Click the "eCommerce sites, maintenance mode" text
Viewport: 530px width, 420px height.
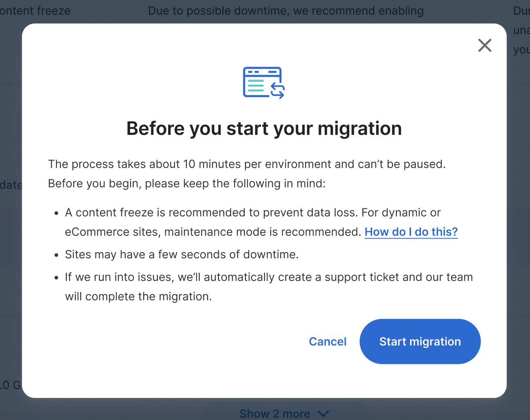(x=213, y=232)
